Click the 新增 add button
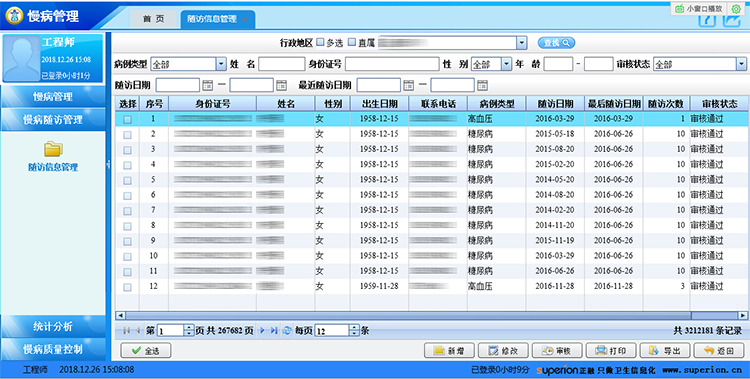750x379 pixels. [449, 351]
